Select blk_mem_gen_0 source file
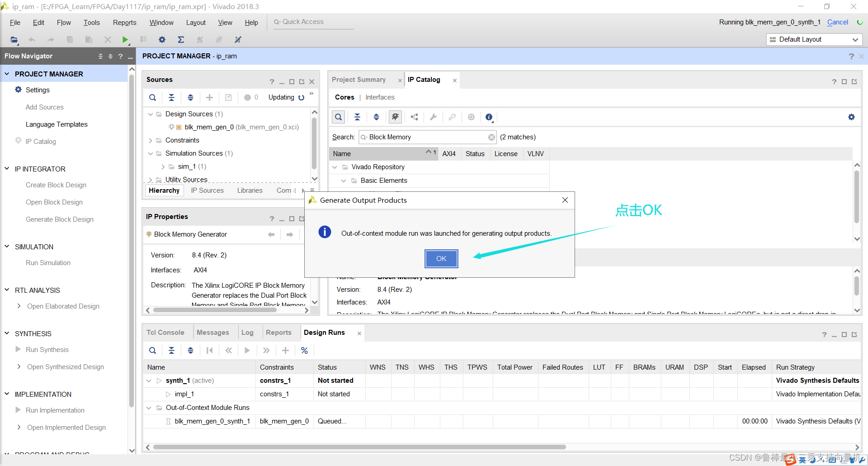 pyautogui.click(x=242, y=127)
